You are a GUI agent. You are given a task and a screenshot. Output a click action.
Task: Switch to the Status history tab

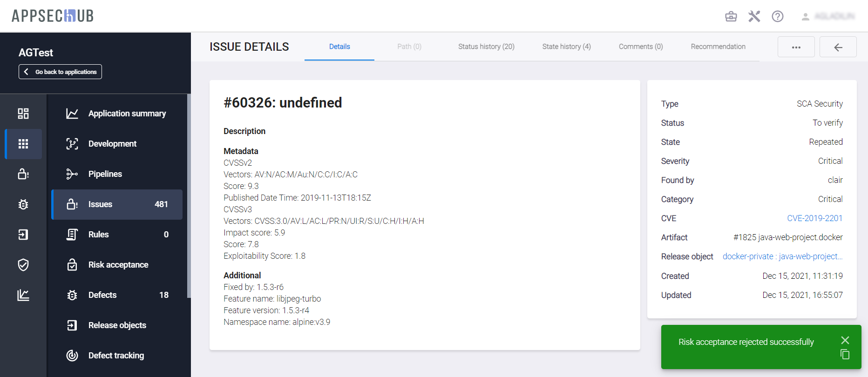tap(486, 47)
